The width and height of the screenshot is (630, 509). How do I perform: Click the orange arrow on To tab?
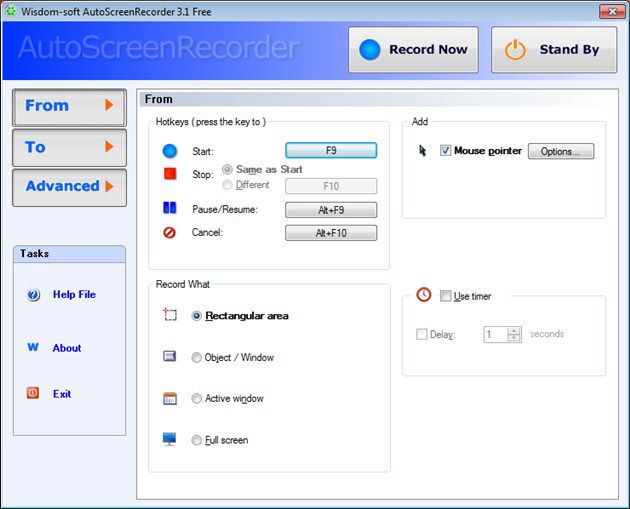[109, 147]
